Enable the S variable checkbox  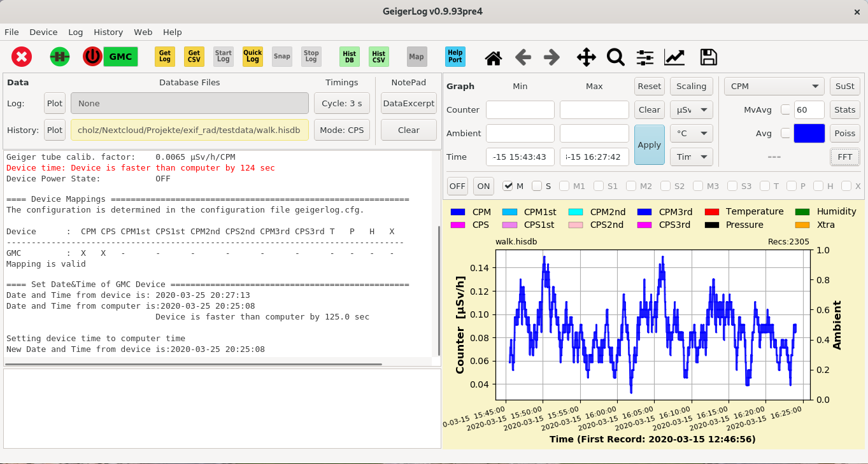[537, 186]
